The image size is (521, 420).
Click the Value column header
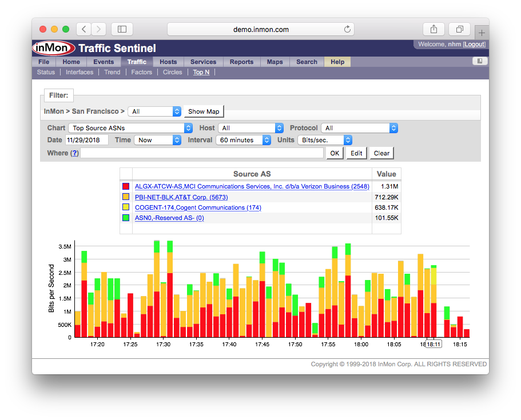tap(386, 174)
